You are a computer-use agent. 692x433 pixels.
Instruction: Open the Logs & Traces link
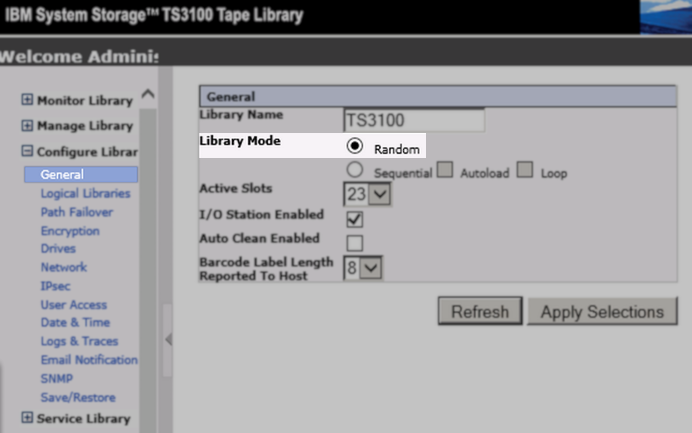click(79, 341)
